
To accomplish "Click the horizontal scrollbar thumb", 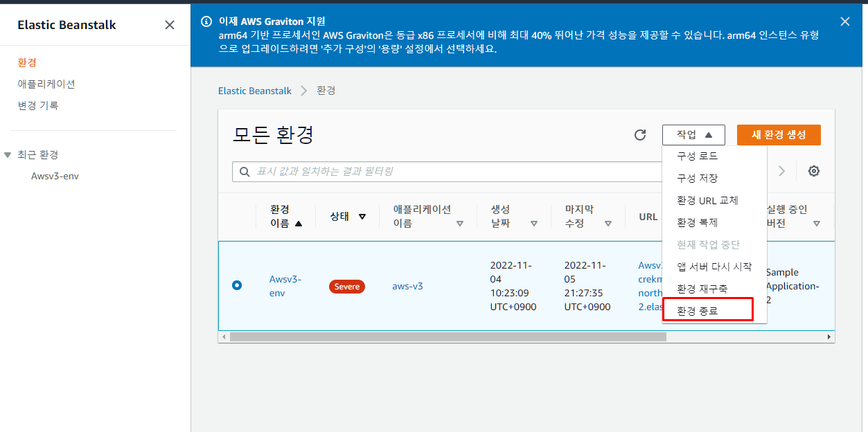I will 448,336.
